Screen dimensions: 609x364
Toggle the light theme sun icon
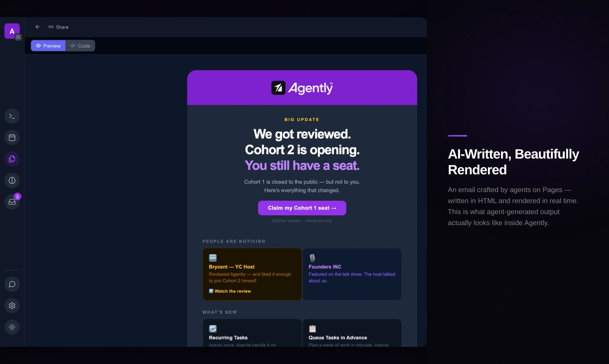[x=12, y=327]
